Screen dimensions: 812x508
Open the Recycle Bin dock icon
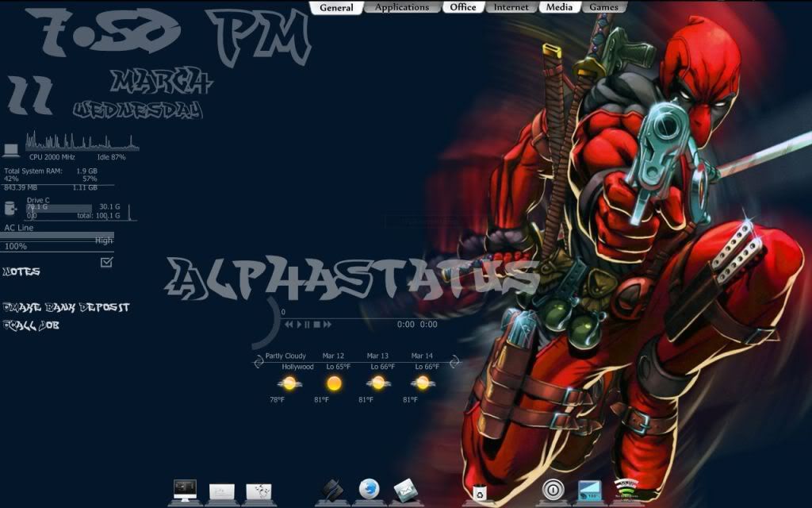pyautogui.click(x=479, y=493)
